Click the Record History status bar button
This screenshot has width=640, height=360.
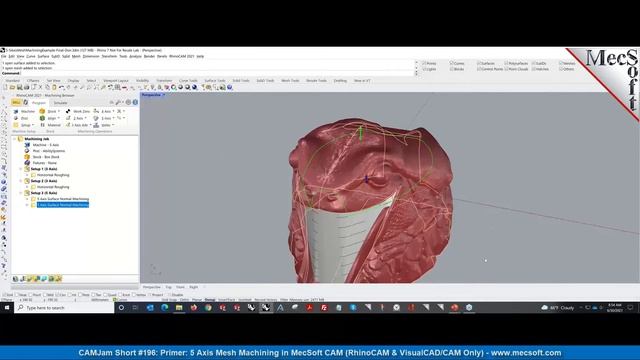point(266,300)
